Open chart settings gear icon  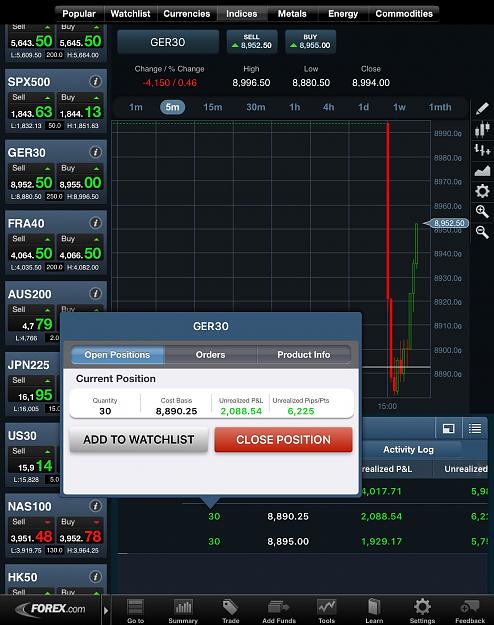[482, 191]
